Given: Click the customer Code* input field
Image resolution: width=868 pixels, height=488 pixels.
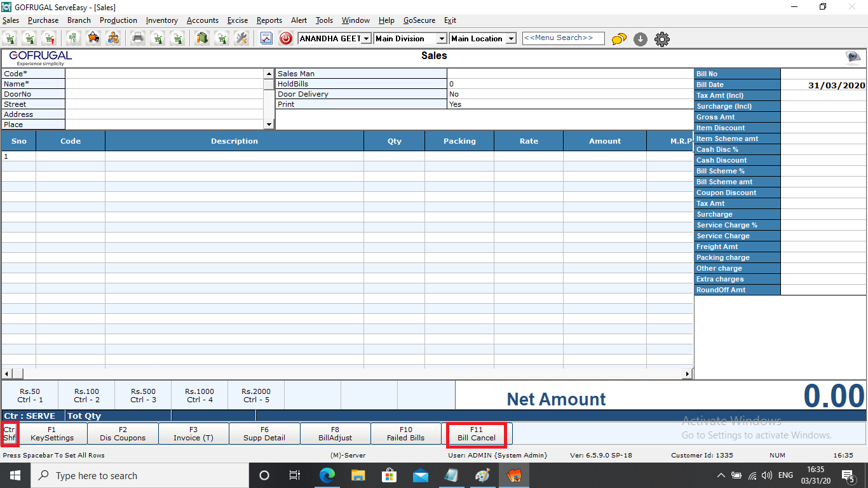Looking at the screenshot, I should (x=165, y=74).
